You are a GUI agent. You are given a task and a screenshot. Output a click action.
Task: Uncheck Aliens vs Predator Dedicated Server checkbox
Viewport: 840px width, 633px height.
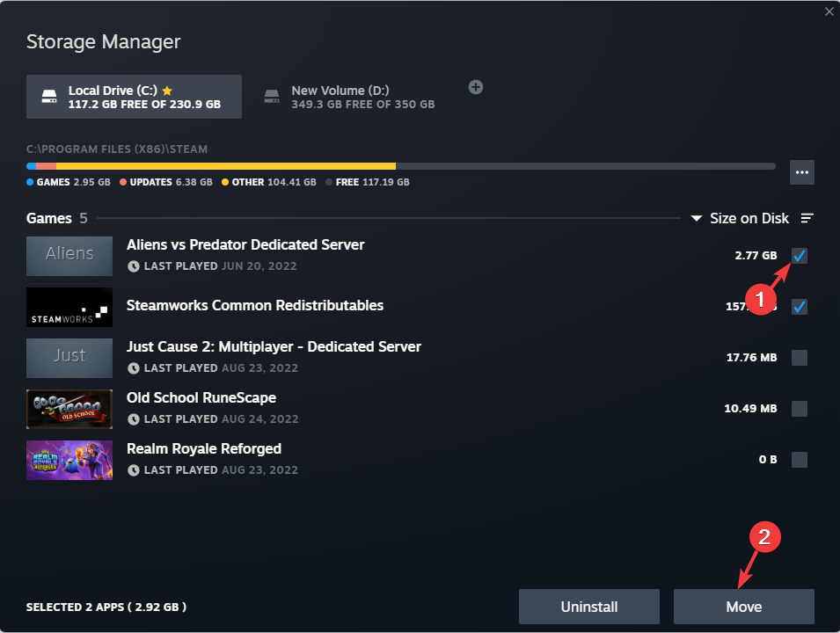[x=799, y=256]
